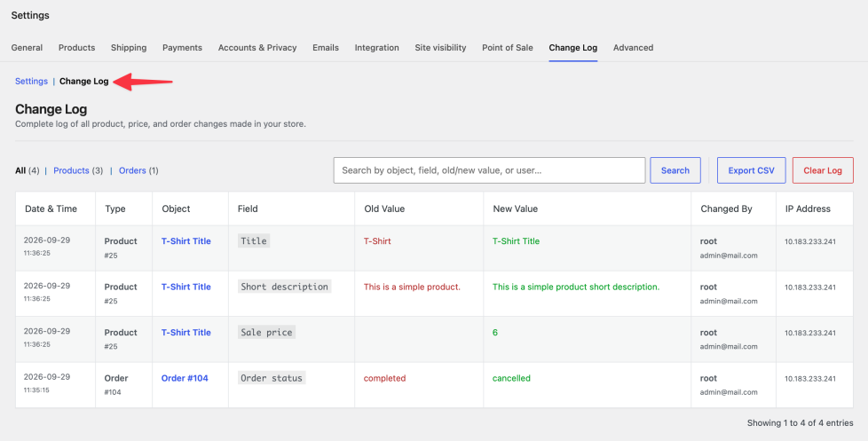Screen dimensions: 868x441
Task: Click old value 'This is a simple product.'
Action: click(412, 287)
